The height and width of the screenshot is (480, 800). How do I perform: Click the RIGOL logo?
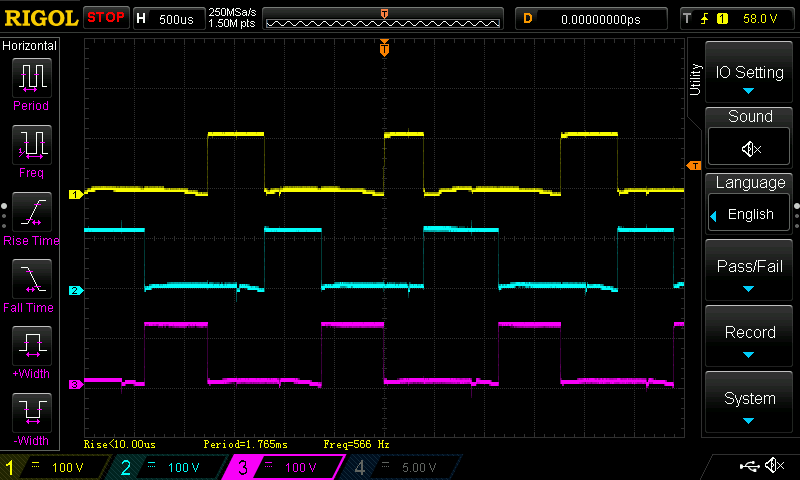[x=40, y=18]
